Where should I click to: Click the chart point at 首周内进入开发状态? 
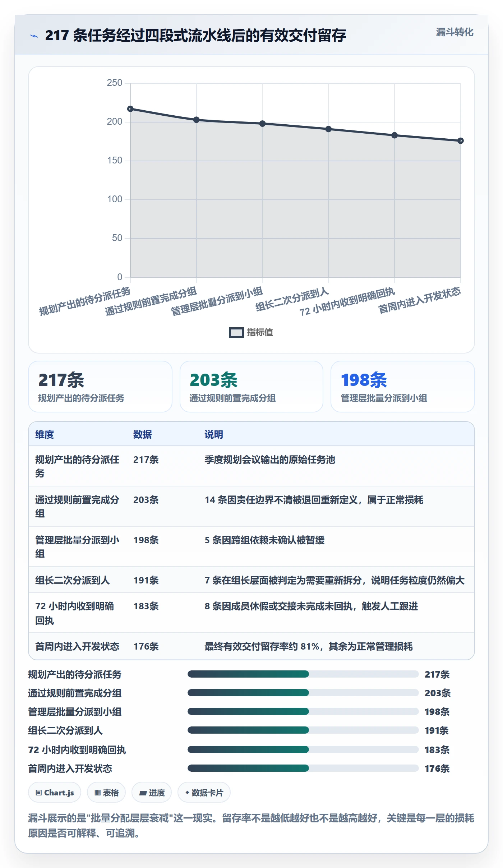(460, 141)
